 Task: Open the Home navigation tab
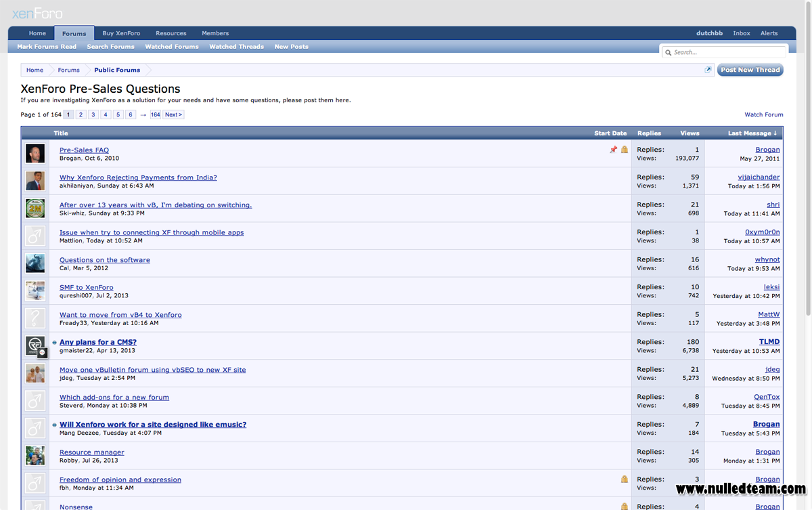(x=37, y=33)
